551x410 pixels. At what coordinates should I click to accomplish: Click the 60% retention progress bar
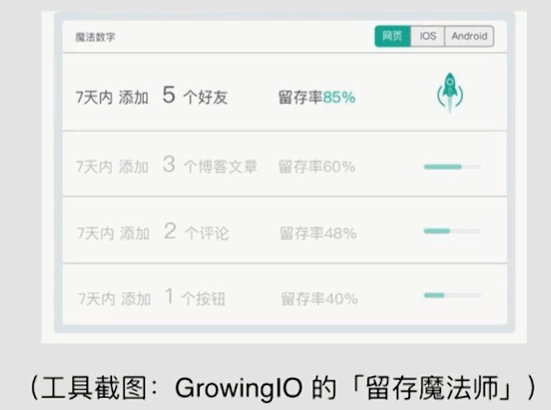pyautogui.click(x=452, y=167)
